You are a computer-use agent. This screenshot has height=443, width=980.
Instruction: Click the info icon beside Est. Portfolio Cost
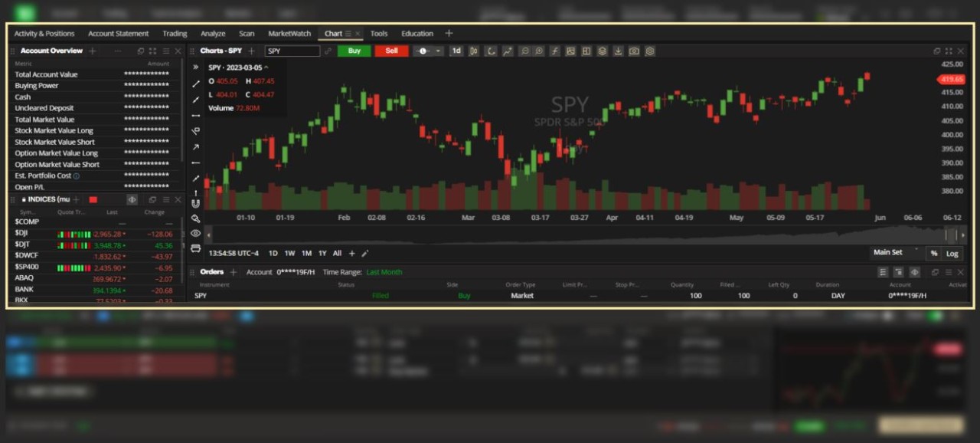(77, 176)
